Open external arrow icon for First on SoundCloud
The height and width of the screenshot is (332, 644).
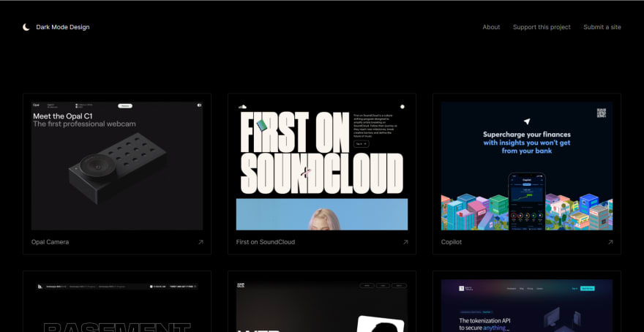coord(405,242)
